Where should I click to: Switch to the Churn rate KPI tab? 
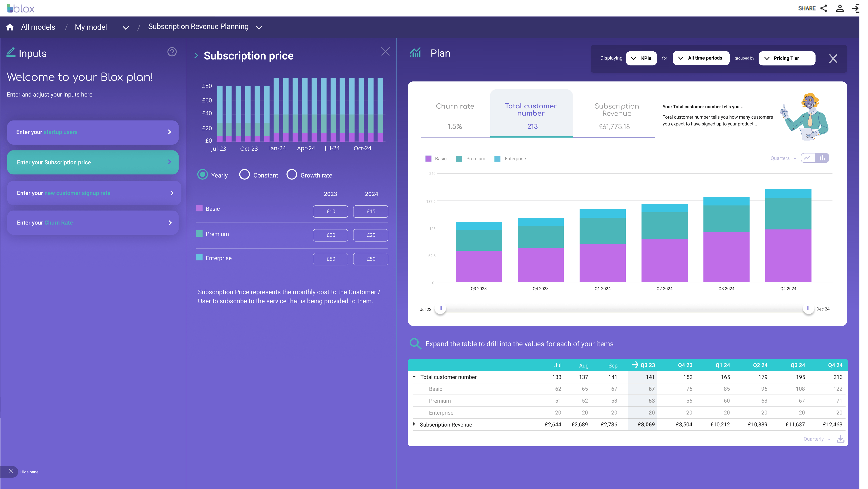click(455, 115)
